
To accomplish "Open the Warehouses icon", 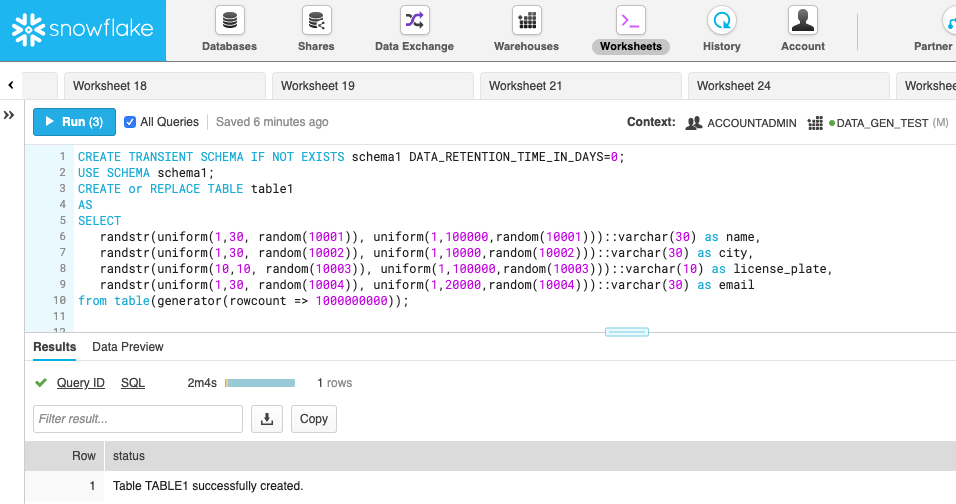I will 526,21.
